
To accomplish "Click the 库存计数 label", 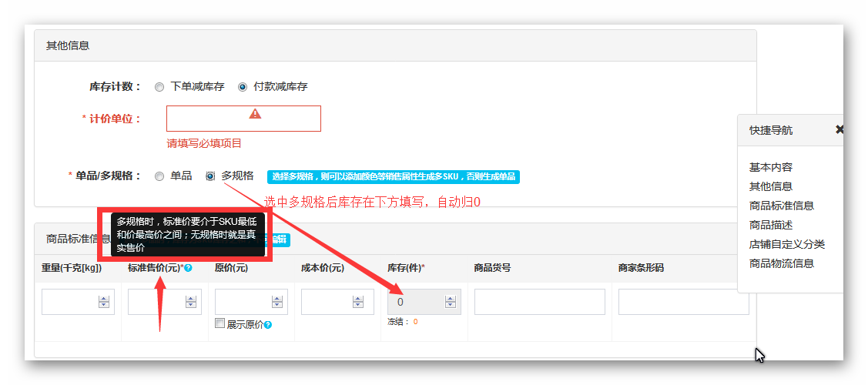I will click(x=116, y=87).
